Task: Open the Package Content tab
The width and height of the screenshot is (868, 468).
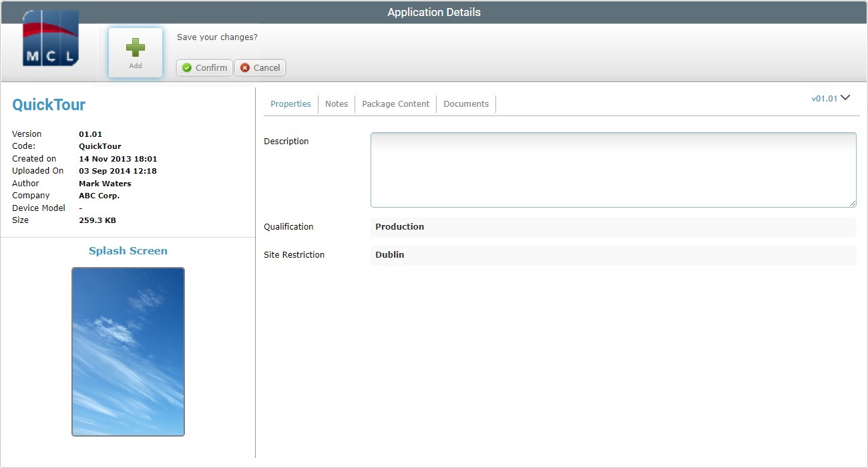Action: [395, 103]
